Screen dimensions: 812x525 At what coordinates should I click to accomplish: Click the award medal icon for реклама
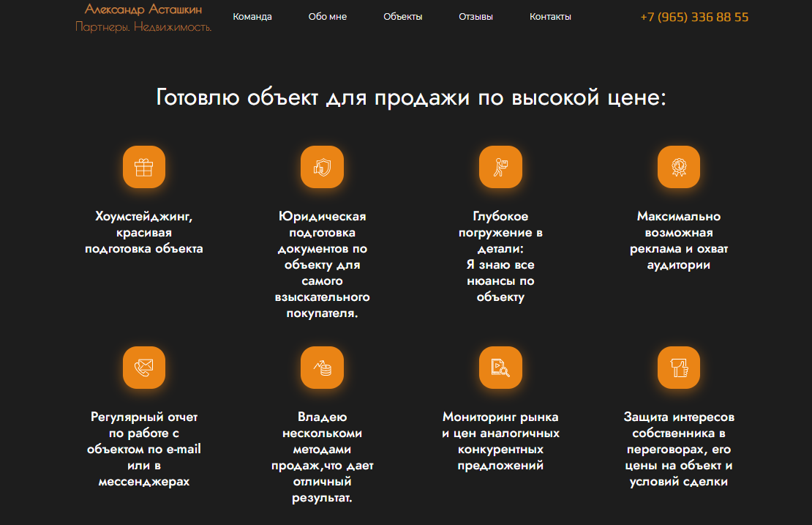click(678, 167)
